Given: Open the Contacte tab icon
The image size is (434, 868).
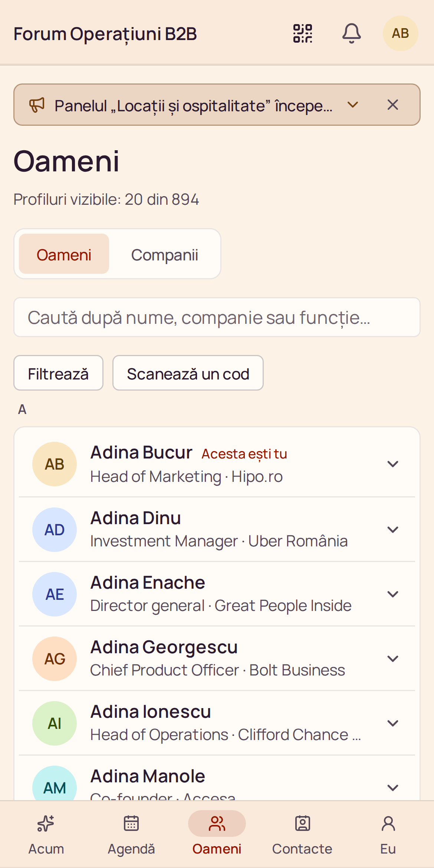Looking at the screenshot, I should [302, 823].
